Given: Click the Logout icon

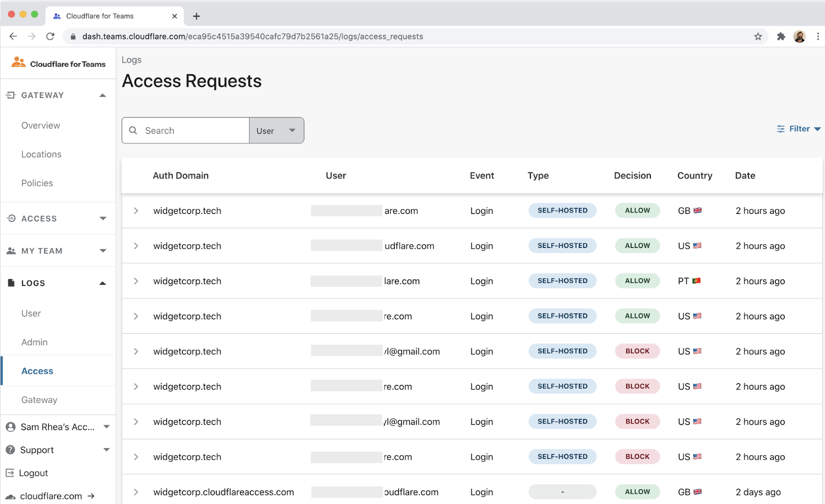Looking at the screenshot, I should click(10, 473).
